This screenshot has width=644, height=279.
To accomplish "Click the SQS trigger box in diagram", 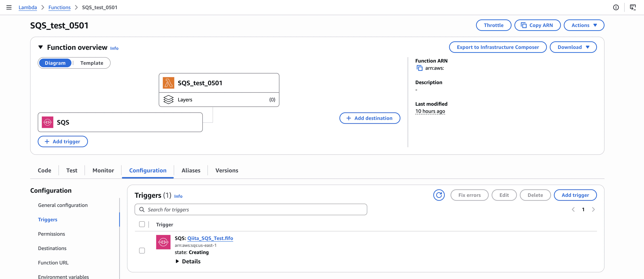I will click(120, 122).
